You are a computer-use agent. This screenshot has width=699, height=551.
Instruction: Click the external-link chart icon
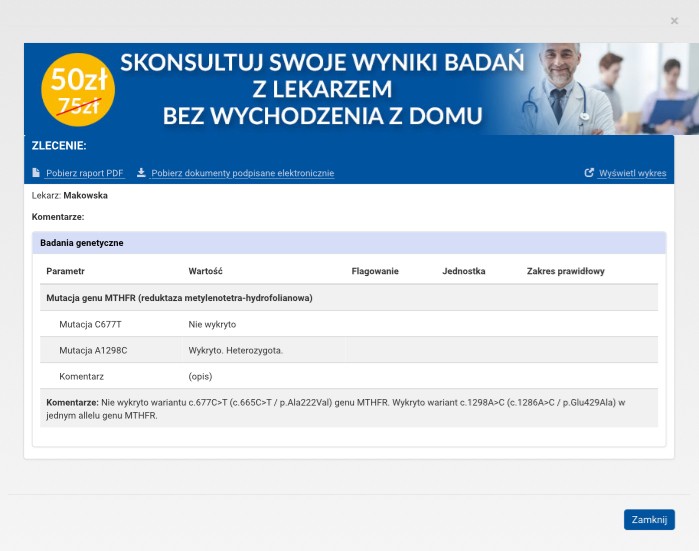pos(589,173)
